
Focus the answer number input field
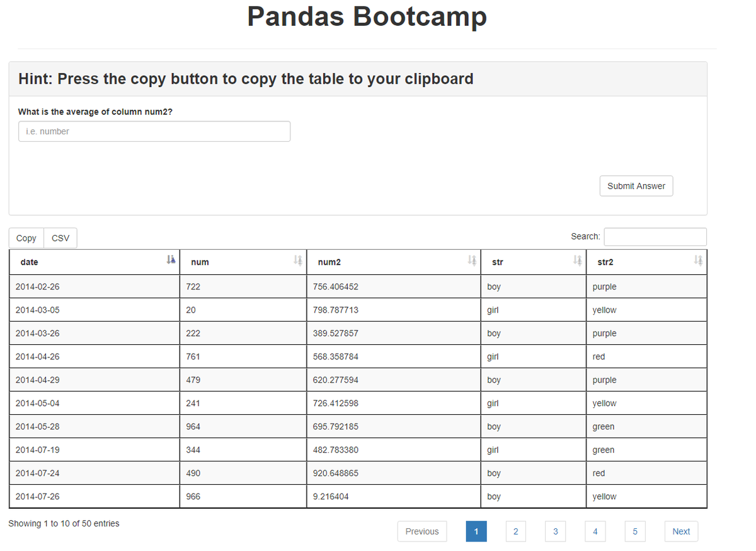coord(154,131)
